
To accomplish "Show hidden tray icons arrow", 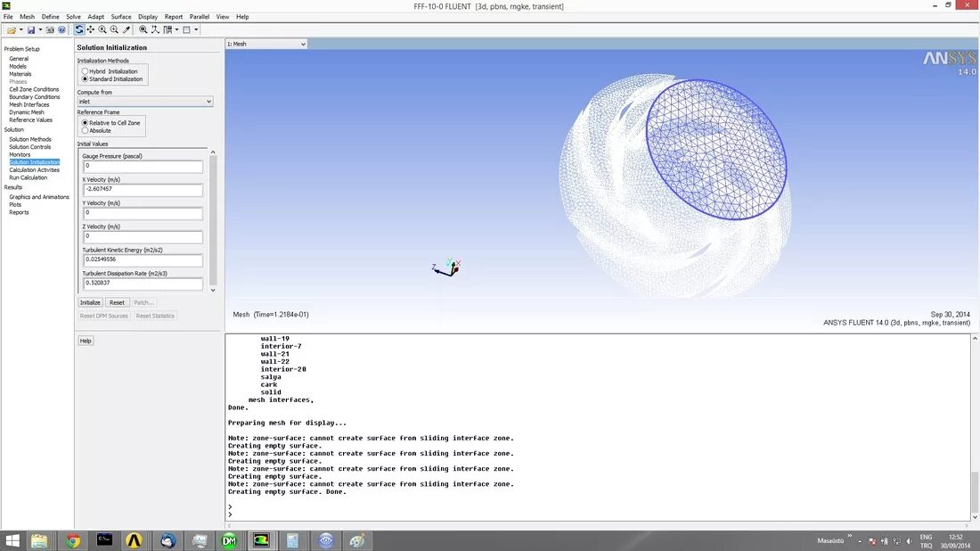I will [x=860, y=541].
